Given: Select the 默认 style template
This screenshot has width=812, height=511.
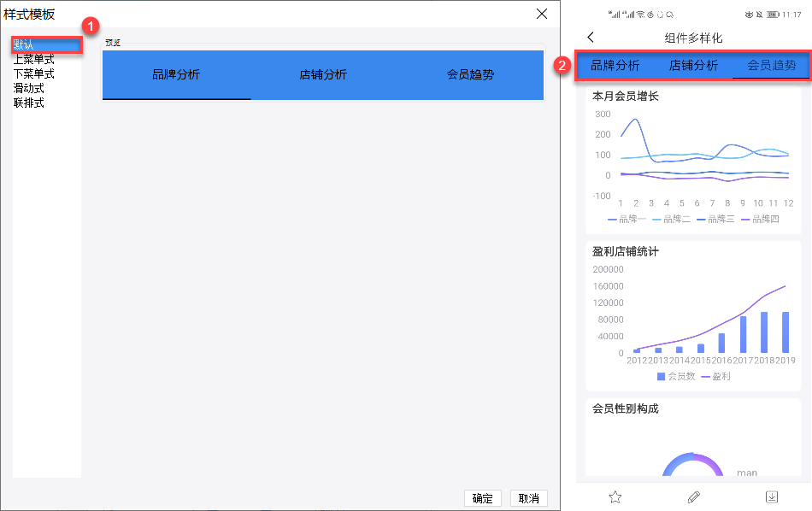Looking at the screenshot, I should pyautogui.click(x=47, y=45).
